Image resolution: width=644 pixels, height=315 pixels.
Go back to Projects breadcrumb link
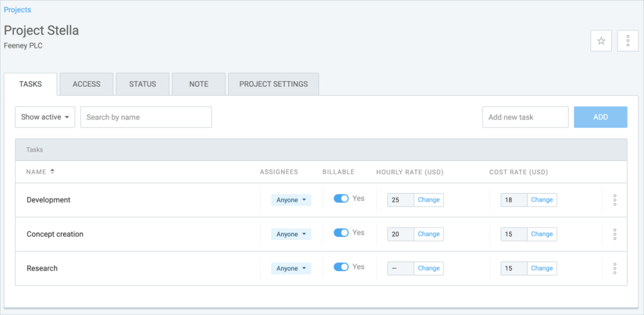(17, 9)
